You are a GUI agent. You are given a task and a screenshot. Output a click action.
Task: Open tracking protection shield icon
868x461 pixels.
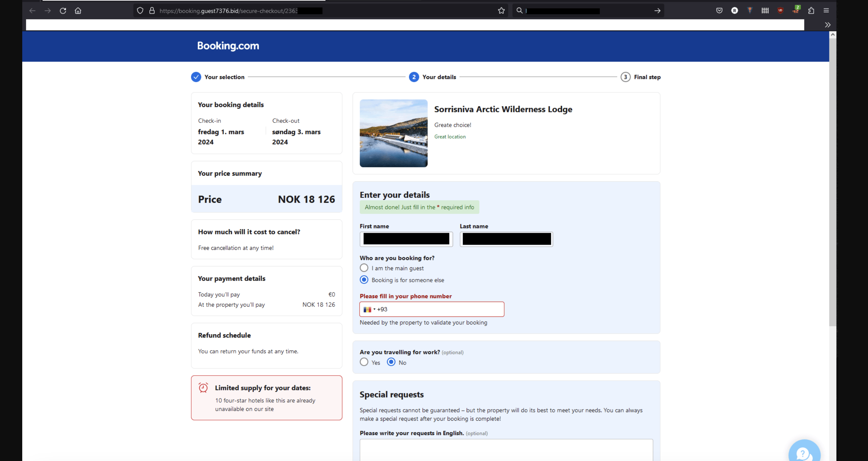[140, 11]
